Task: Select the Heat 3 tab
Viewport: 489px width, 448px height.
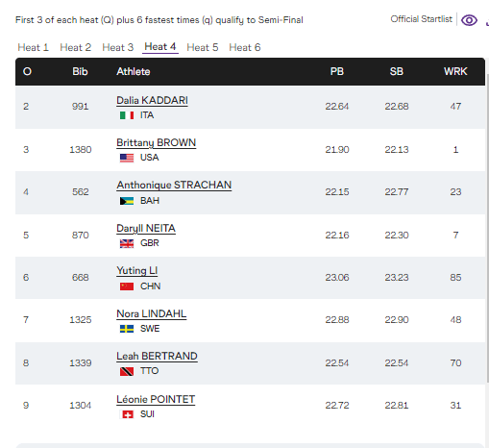Action: (118, 47)
